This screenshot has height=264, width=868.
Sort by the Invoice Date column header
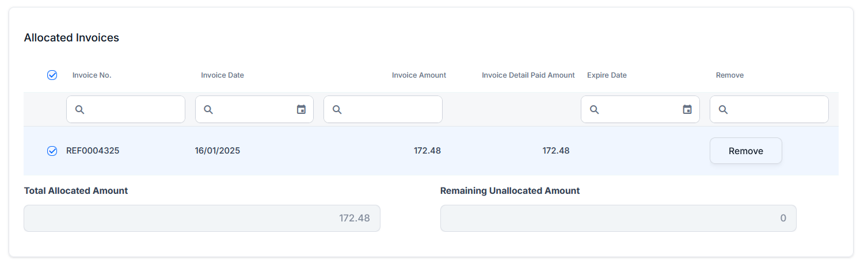[x=222, y=75]
